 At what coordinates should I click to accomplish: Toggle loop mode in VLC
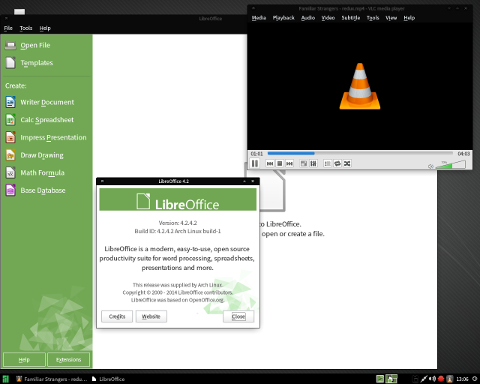(x=337, y=163)
